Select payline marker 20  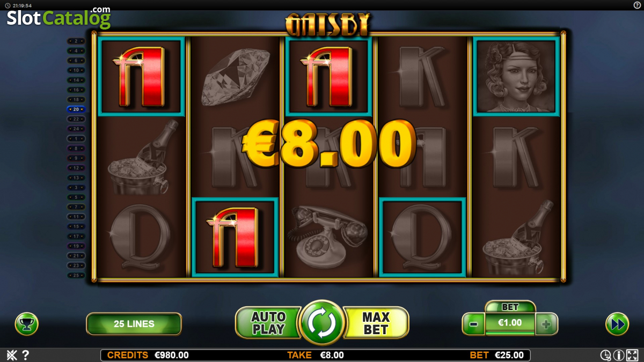(x=76, y=109)
